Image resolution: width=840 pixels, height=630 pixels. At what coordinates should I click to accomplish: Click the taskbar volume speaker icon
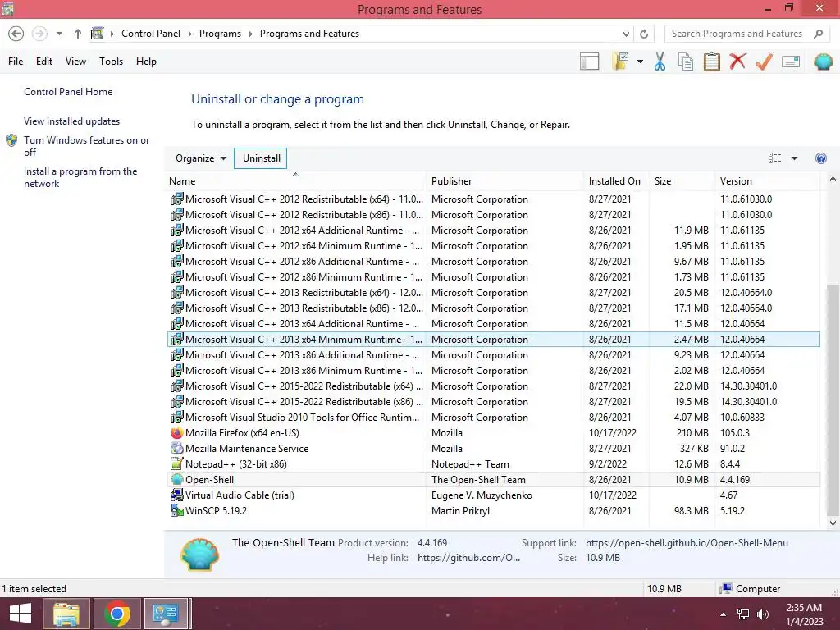(x=763, y=614)
